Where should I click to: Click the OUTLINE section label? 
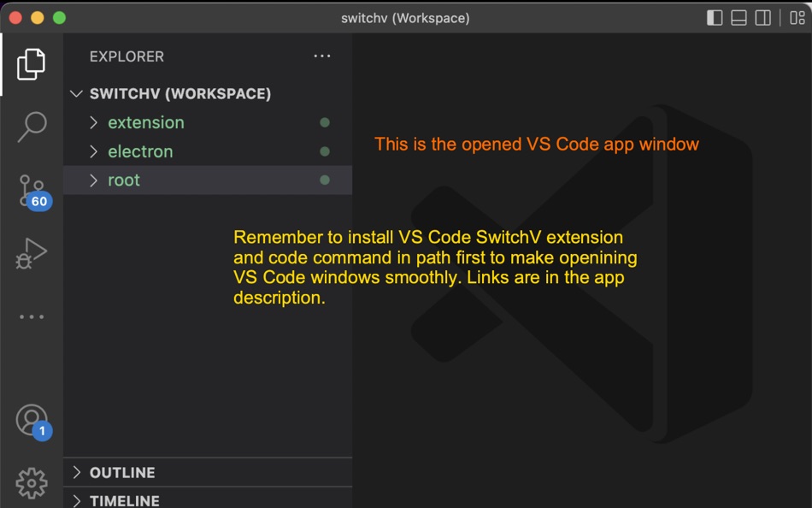(x=122, y=473)
